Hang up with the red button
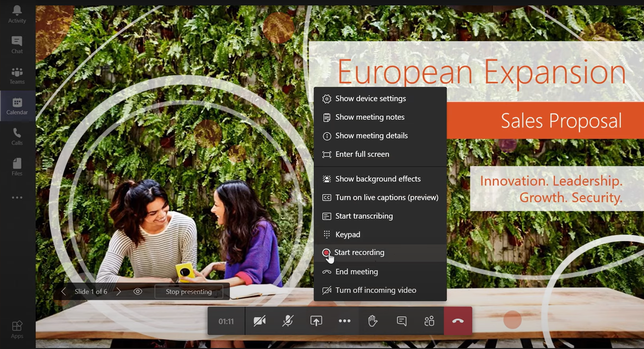Screen dimensions: 644x349 [458, 321]
